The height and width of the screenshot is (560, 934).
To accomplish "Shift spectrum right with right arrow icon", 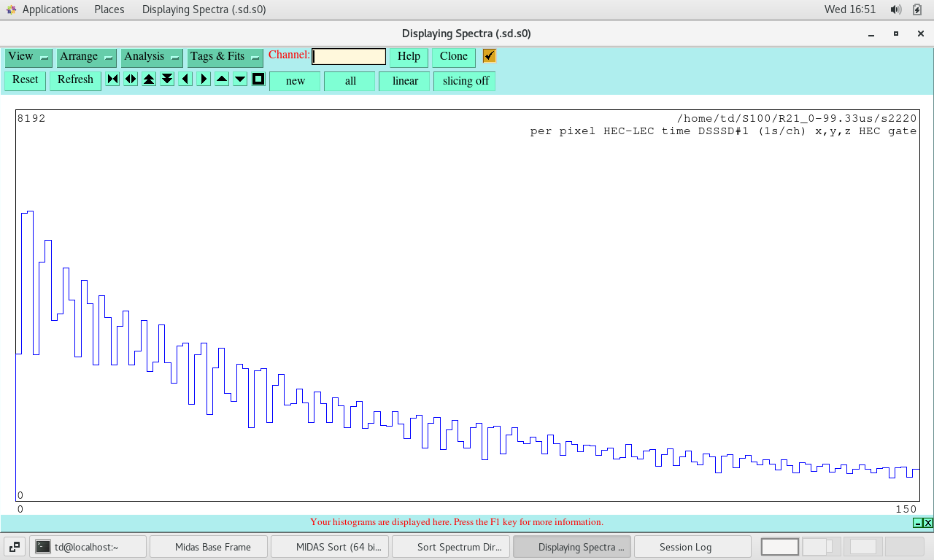I will (204, 79).
